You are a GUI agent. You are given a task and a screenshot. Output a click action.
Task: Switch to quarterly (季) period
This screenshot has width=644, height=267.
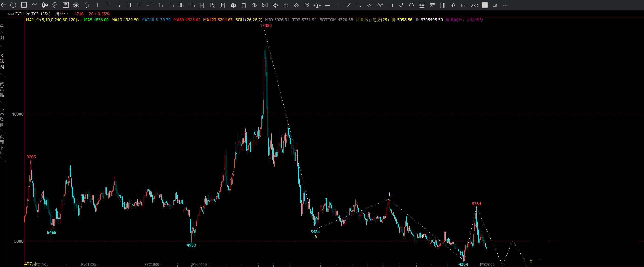coord(233,5)
